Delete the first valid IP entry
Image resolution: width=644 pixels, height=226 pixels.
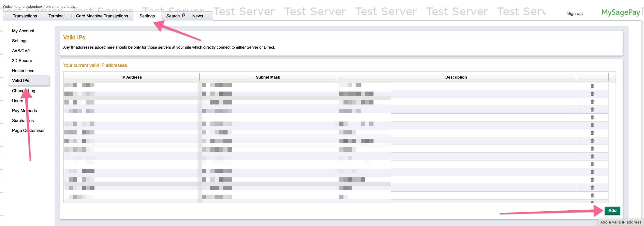(592, 86)
